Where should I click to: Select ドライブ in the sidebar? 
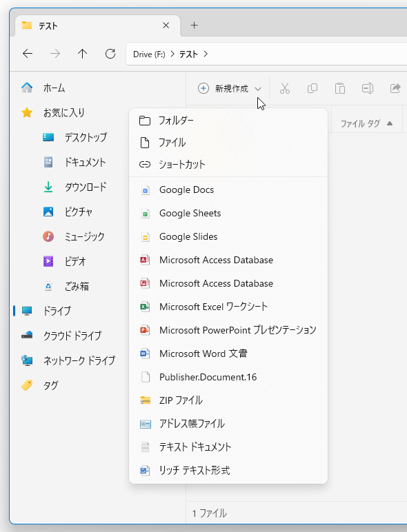pyautogui.click(x=46, y=311)
